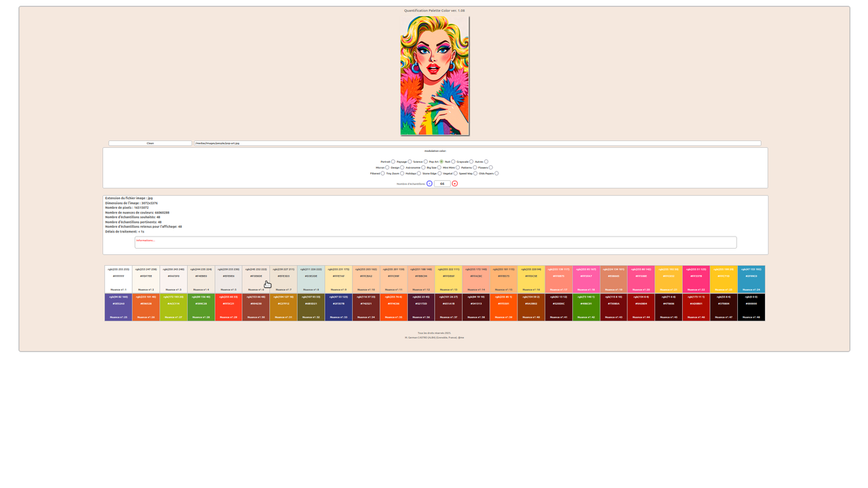
Task: Pick green swatch Nuance n°28
Action: click(201, 307)
